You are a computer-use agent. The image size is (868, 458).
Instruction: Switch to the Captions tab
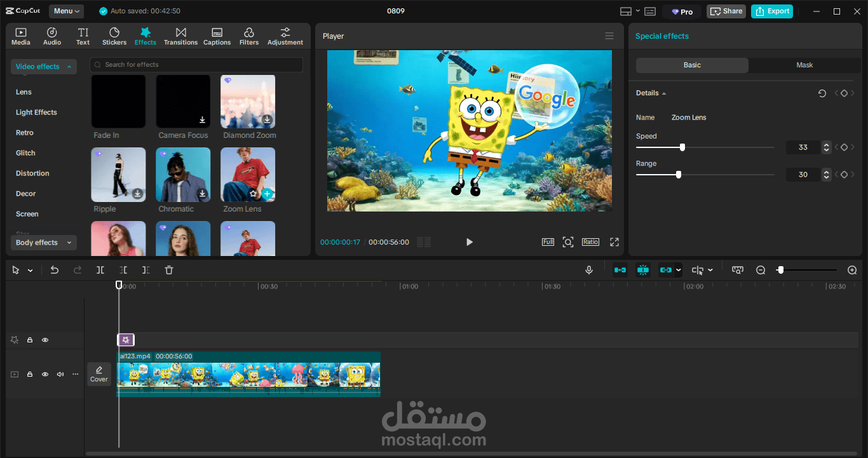point(217,36)
